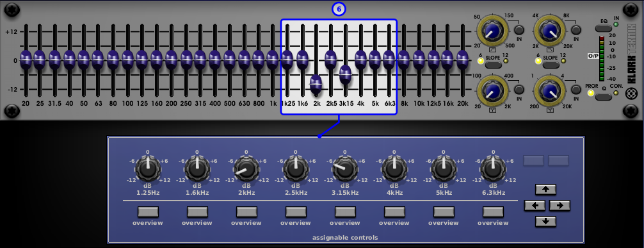Click the overview button under 1.25Hz
644x248 pixels.
(x=148, y=212)
